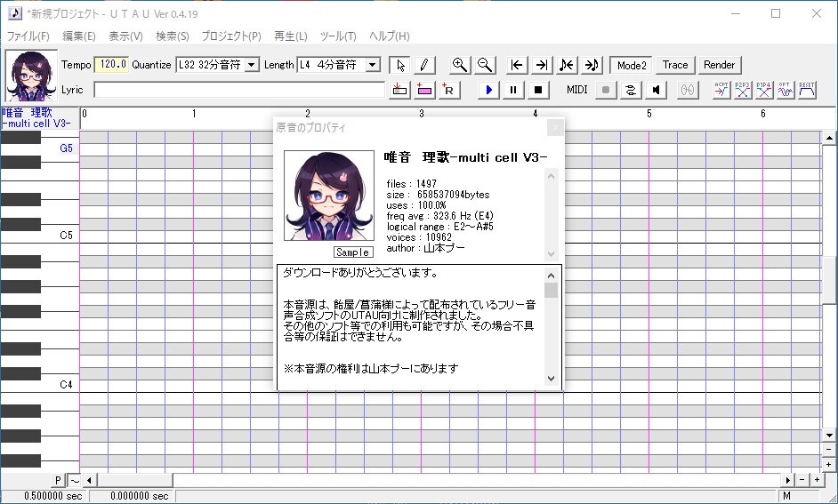
Task: Zoom in with the magnifier plus icon
Action: click(460, 65)
